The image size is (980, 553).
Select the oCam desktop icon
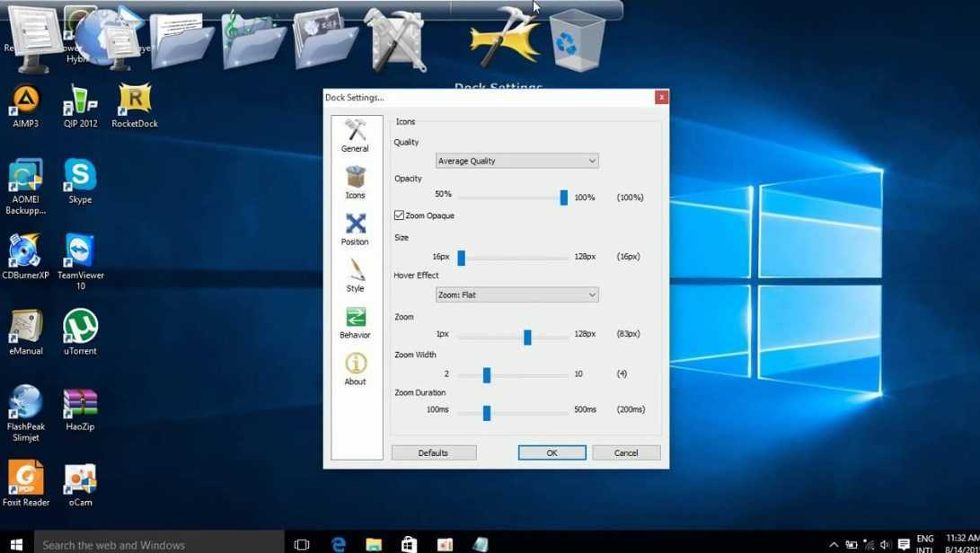point(81,485)
